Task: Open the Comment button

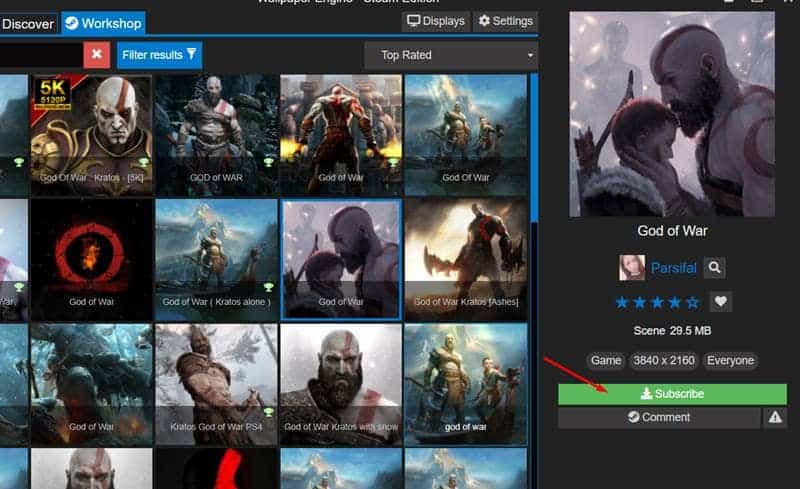Action: (659, 418)
